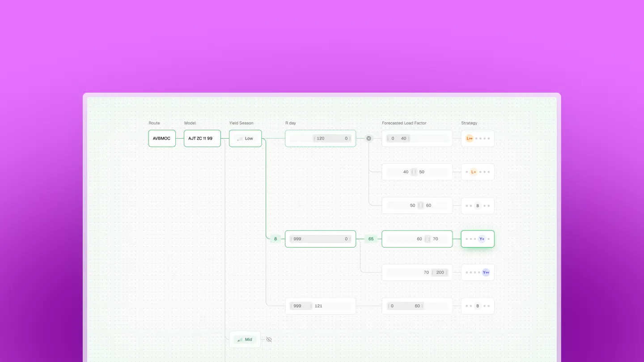
Task: Select the AVBMOC route node
Action: 162,138
